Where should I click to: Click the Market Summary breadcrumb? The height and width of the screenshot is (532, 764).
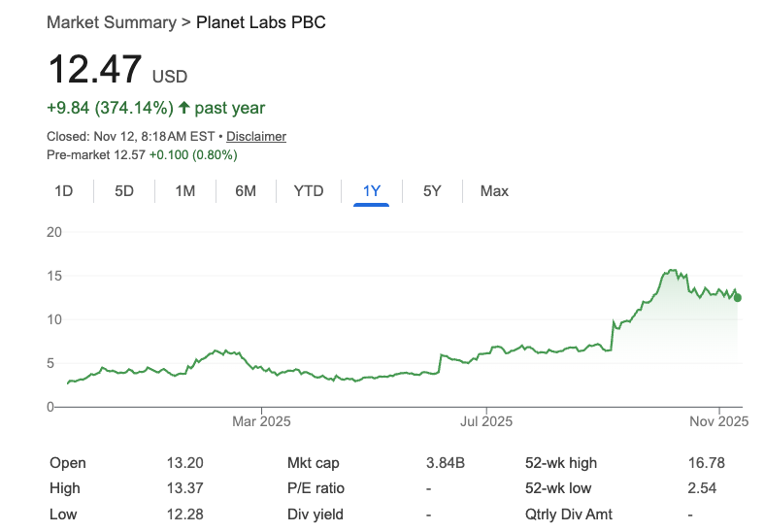pyautogui.click(x=111, y=21)
